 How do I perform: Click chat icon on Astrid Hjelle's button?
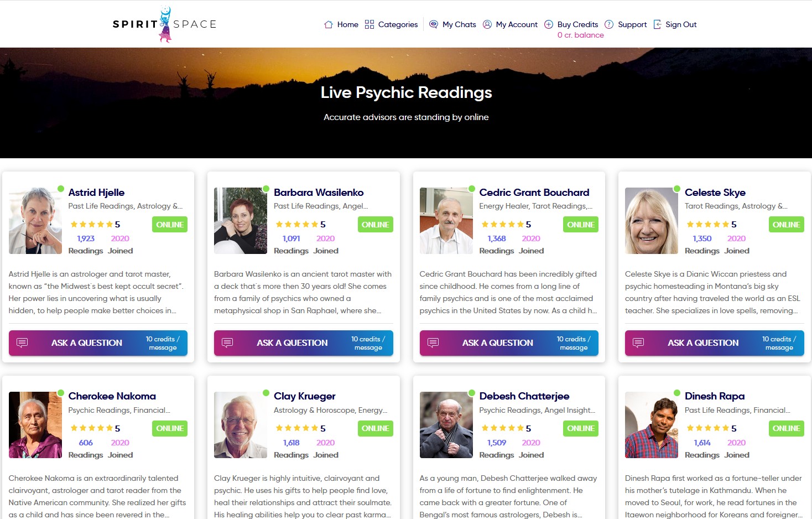point(22,343)
